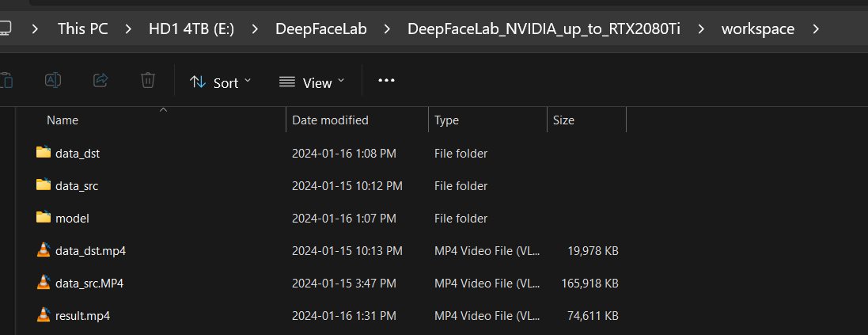
Task: Click the Paste clipboard icon
Action: point(6,80)
